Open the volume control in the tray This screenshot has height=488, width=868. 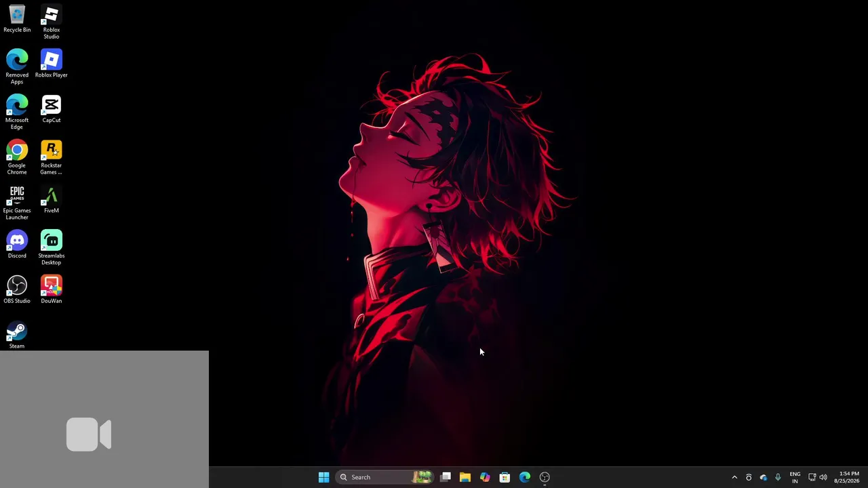tap(823, 477)
